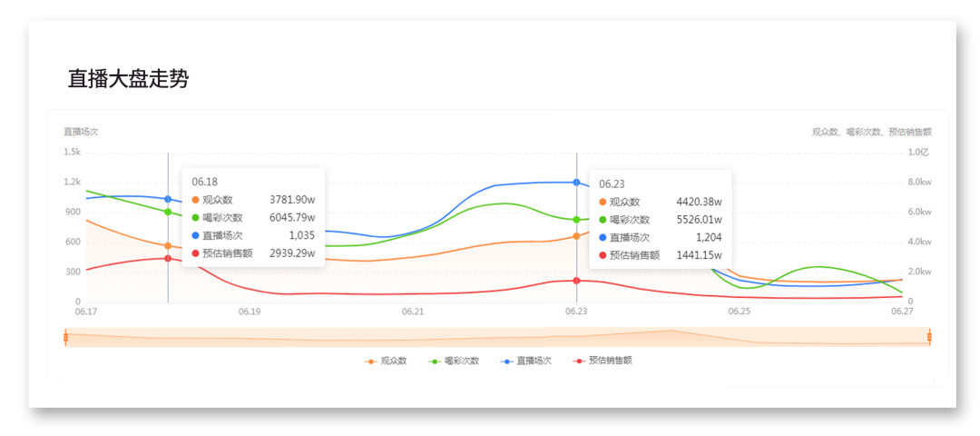Click the 06.19 x-axis date label

point(249,311)
